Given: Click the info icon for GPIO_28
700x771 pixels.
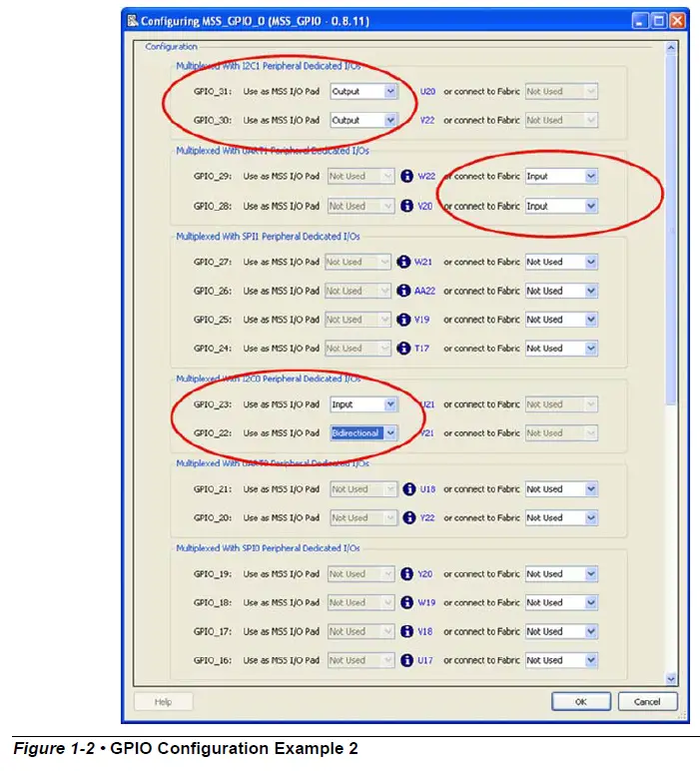Looking at the screenshot, I should click(406, 206).
